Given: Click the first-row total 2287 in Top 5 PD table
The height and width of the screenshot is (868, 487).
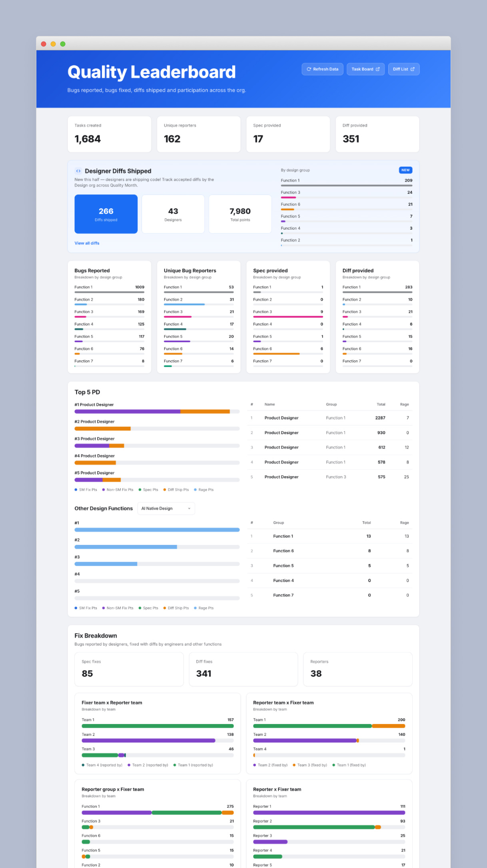Looking at the screenshot, I should pos(380,418).
